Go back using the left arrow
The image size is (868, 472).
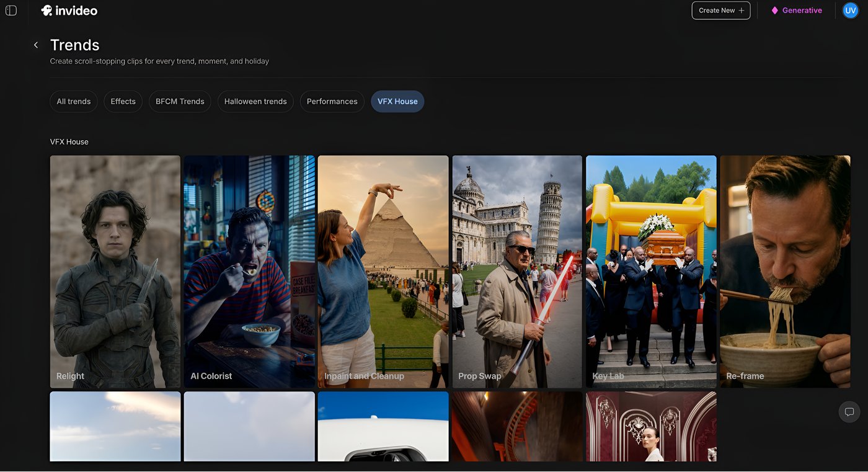point(36,45)
